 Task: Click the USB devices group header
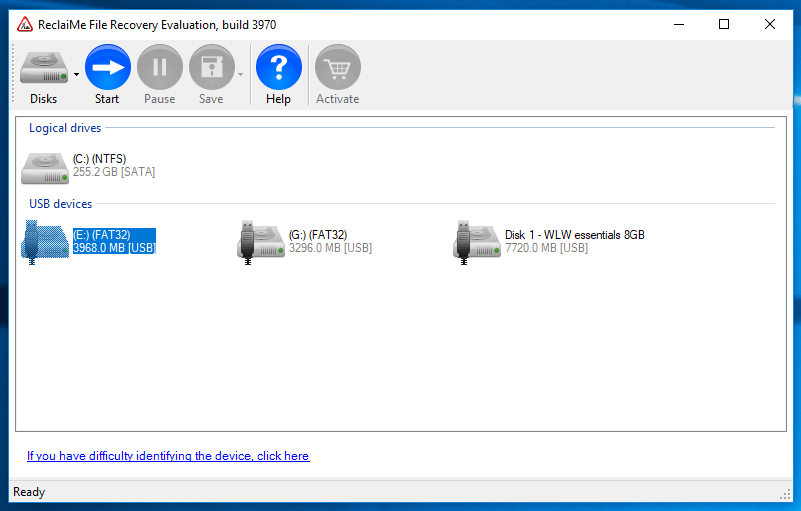click(x=60, y=204)
